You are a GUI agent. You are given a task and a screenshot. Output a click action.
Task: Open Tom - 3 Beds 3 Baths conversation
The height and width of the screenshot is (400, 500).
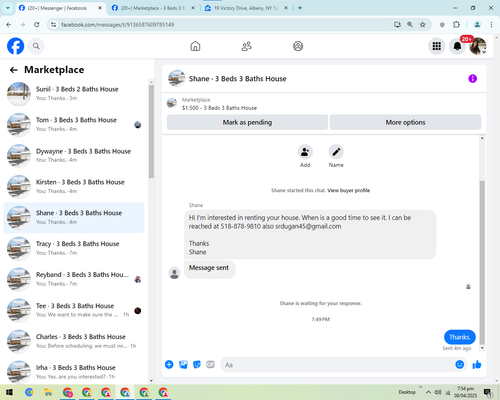click(74, 125)
